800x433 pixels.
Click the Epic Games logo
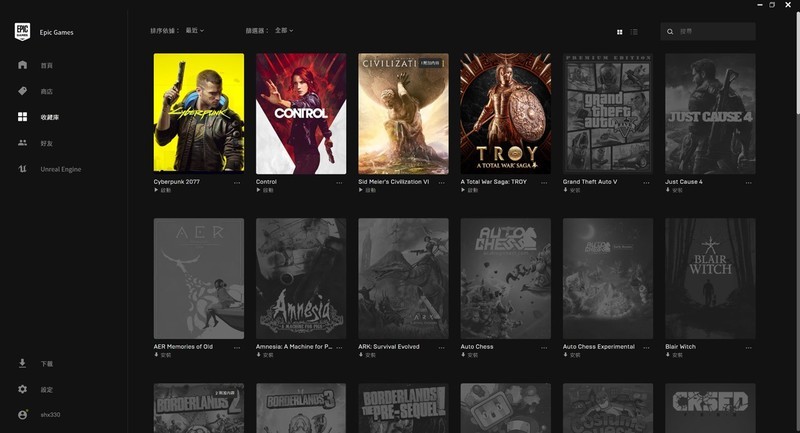[22, 32]
